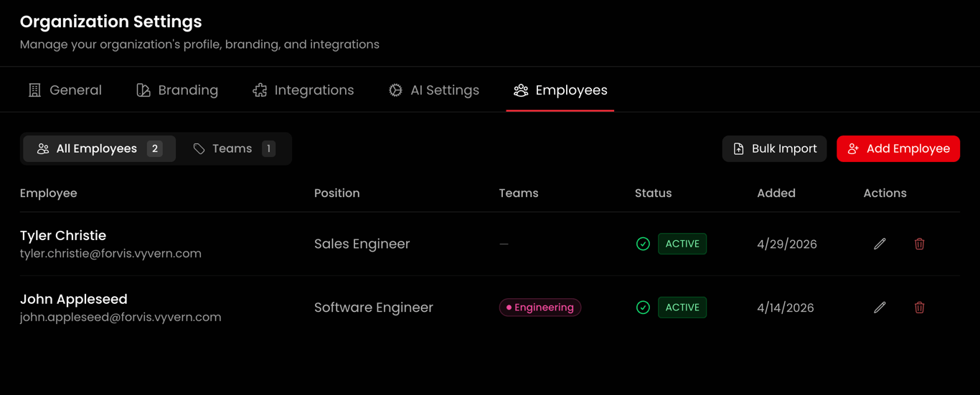Image resolution: width=980 pixels, height=395 pixels.
Task: Click the red Add Employee button
Action: [898, 149]
